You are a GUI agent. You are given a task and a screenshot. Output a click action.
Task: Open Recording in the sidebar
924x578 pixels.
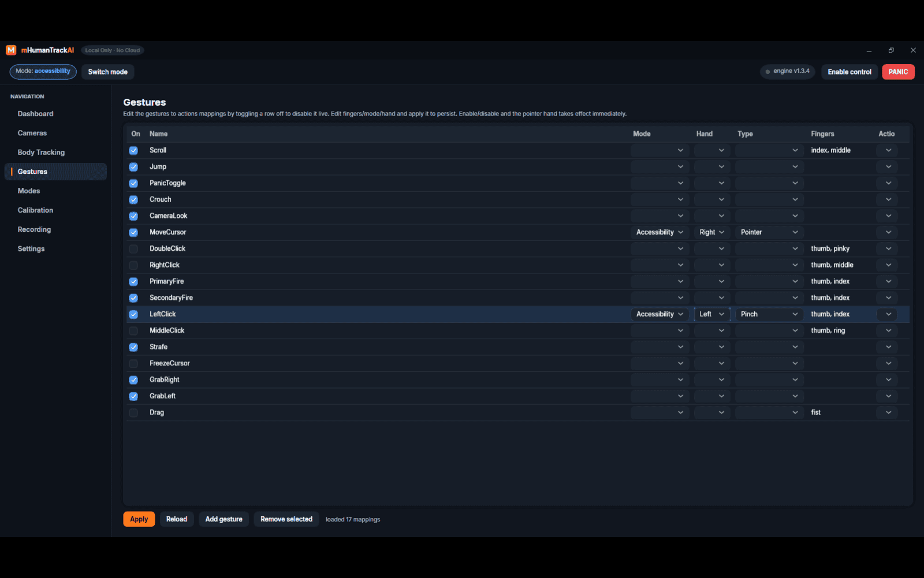pos(55,229)
